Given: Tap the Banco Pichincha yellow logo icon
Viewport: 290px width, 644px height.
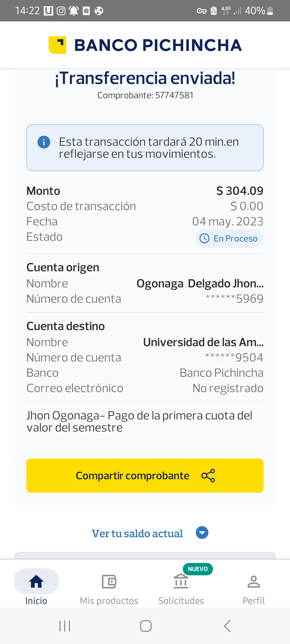Looking at the screenshot, I should pos(57,45).
